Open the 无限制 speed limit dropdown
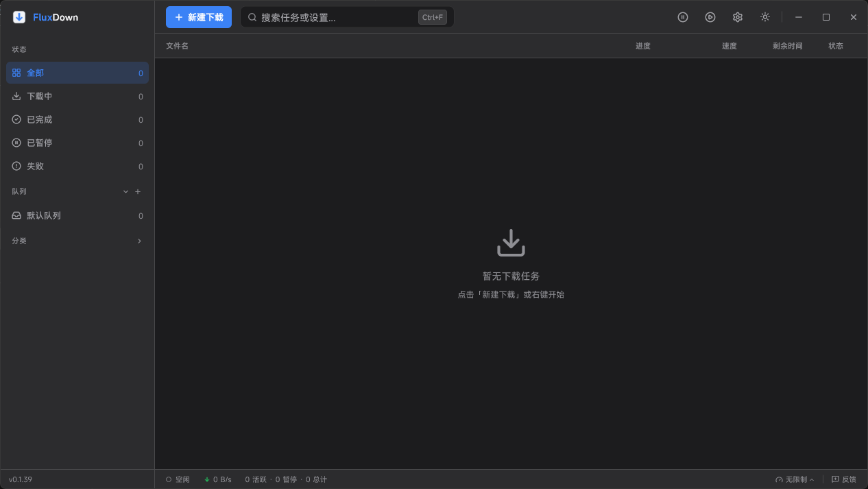The image size is (868, 489). click(795, 479)
